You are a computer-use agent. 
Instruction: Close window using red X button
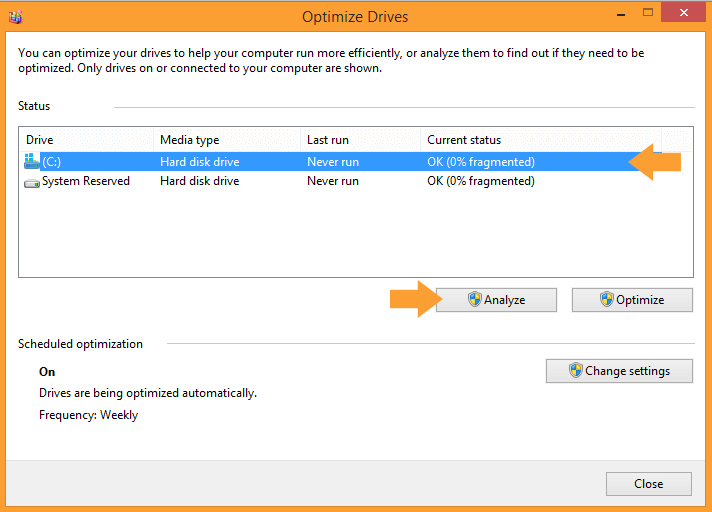pos(684,13)
